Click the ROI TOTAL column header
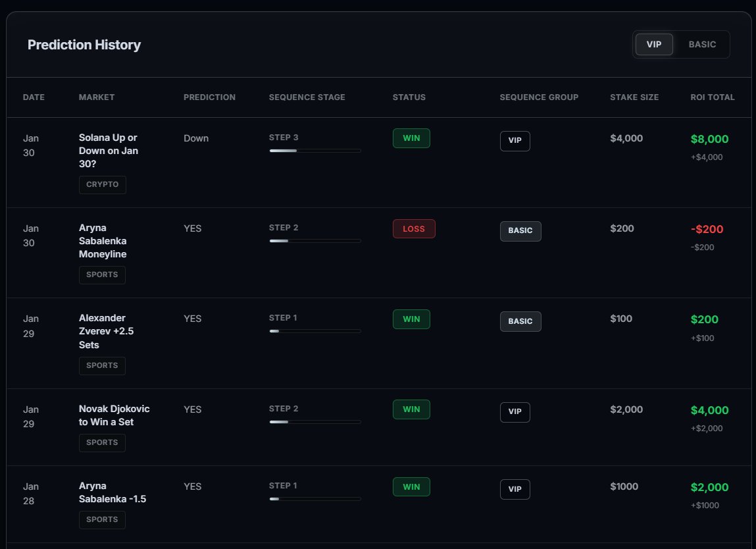 pyautogui.click(x=713, y=97)
